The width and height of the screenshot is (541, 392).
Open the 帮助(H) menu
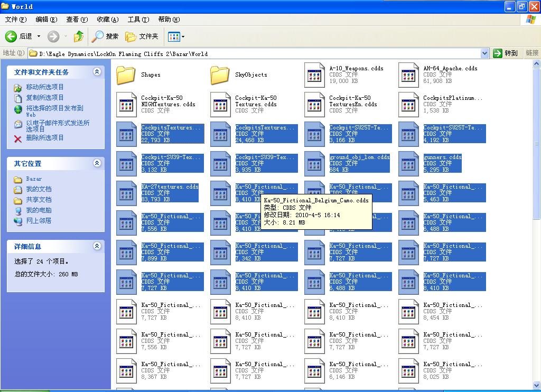click(x=169, y=20)
